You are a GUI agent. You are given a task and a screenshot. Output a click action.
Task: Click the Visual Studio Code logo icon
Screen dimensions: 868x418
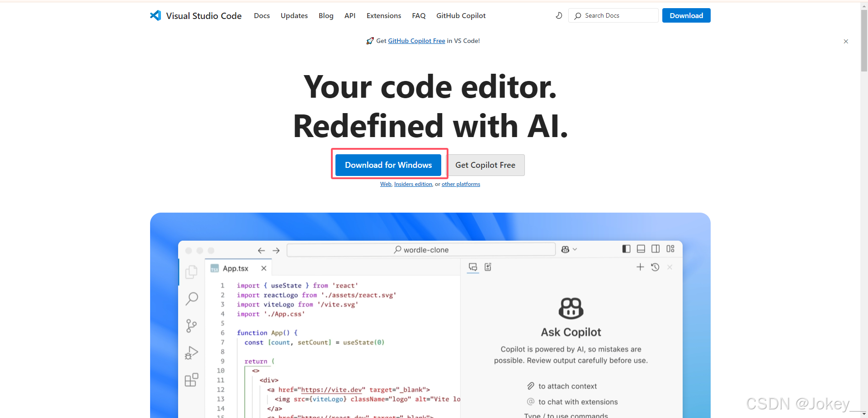(156, 15)
